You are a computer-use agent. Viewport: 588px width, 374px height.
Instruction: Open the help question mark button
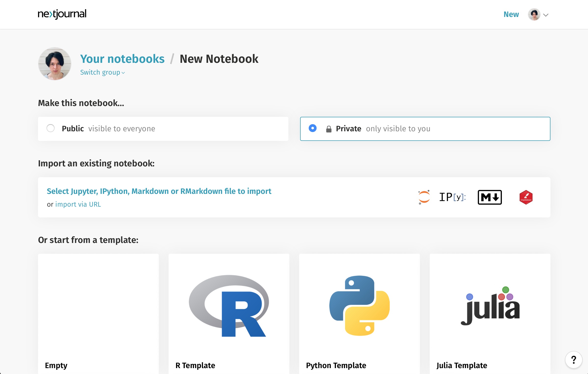coord(574,360)
